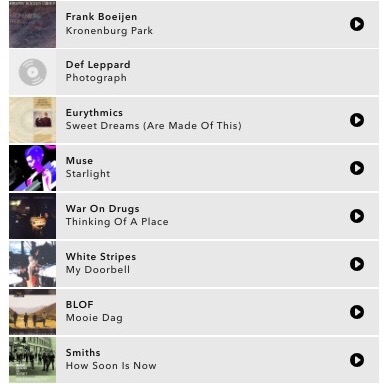The width and height of the screenshot is (388, 384).
Task: Click the Def Leppard vinyl placeholder icon
Action: (x=32, y=72)
